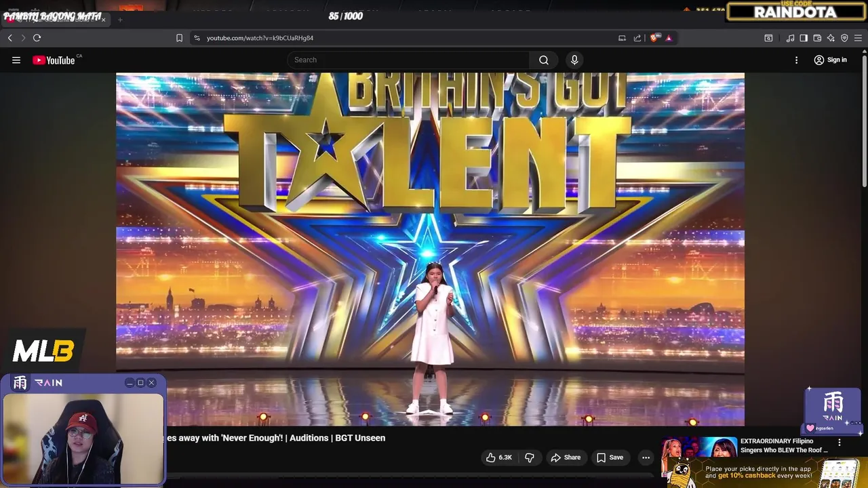The image size is (868, 488).
Task: Go forward using the browser forward arrow
Action: 23,38
